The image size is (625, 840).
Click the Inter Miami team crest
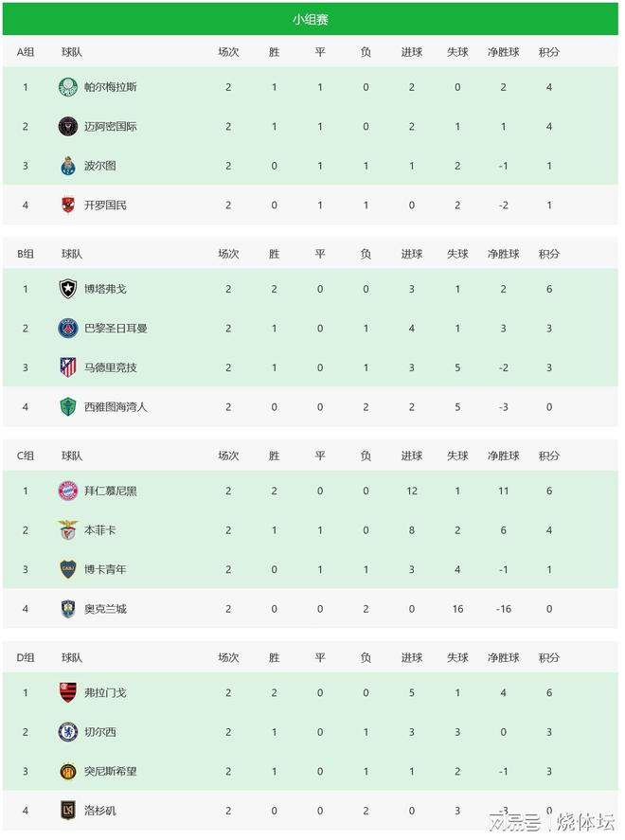point(68,126)
